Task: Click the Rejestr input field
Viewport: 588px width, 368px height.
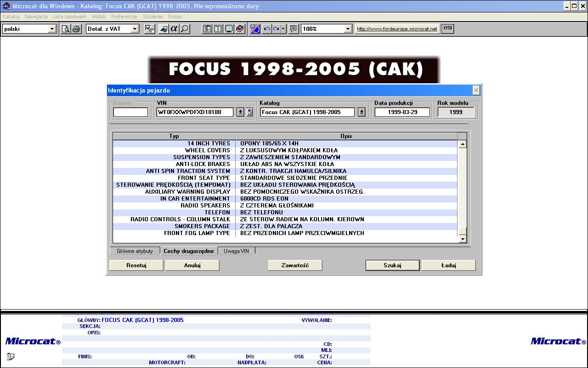Action: click(130, 112)
